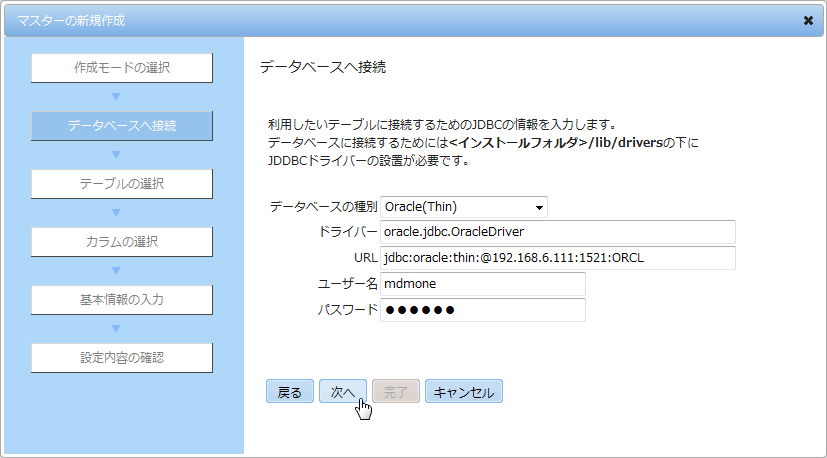Click the マスターの新規作成 title bar
Viewport: 827px width, 458px height.
pyautogui.click(x=401, y=21)
